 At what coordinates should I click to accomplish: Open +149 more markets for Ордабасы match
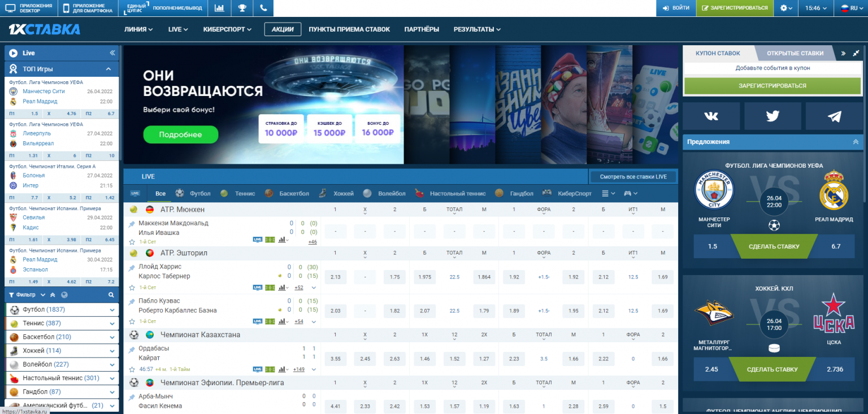pos(299,369)
